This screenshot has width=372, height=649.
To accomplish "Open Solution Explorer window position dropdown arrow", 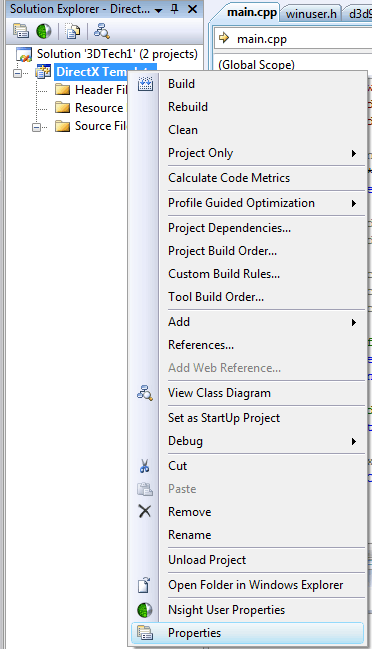I will (158, 10).
